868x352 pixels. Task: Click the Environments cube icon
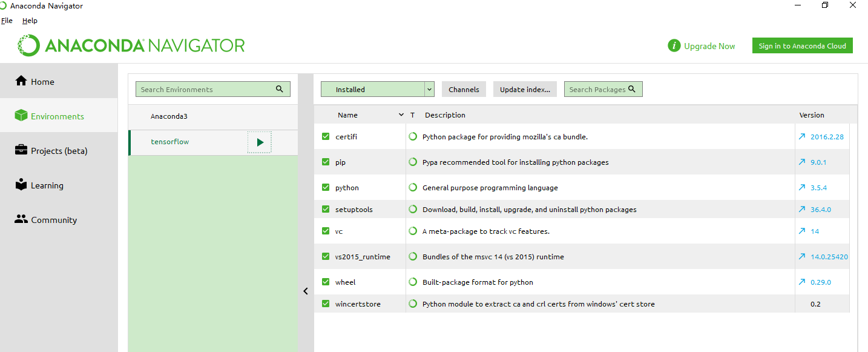click(x=21, y=116)
